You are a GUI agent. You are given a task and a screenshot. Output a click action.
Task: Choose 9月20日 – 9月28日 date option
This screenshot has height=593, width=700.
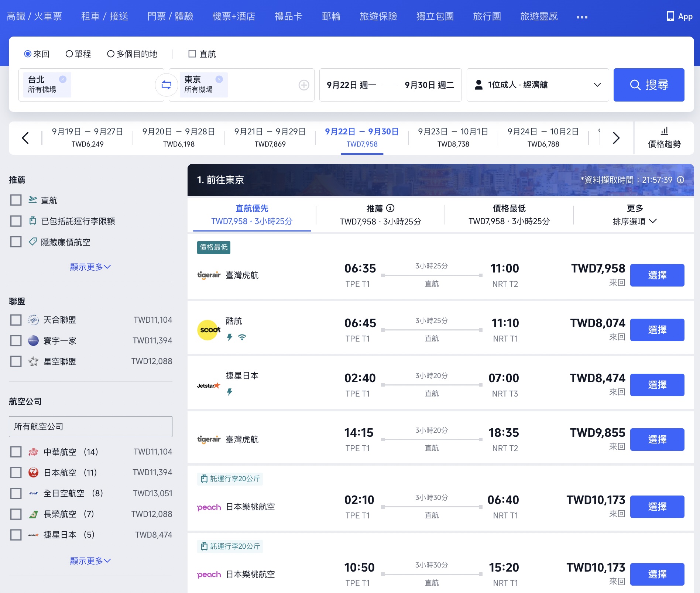tap(179, 137)
